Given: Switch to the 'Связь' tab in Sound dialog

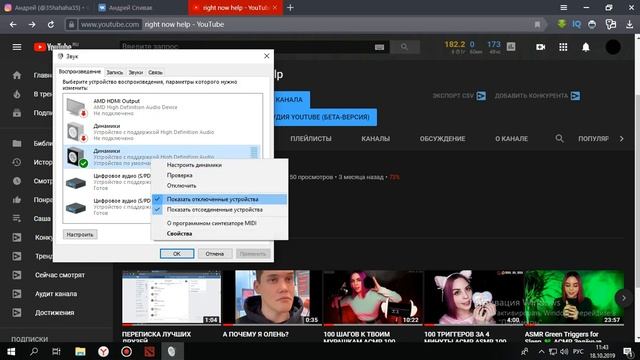Looking at the screenshot, I should [x=155, y=72].
